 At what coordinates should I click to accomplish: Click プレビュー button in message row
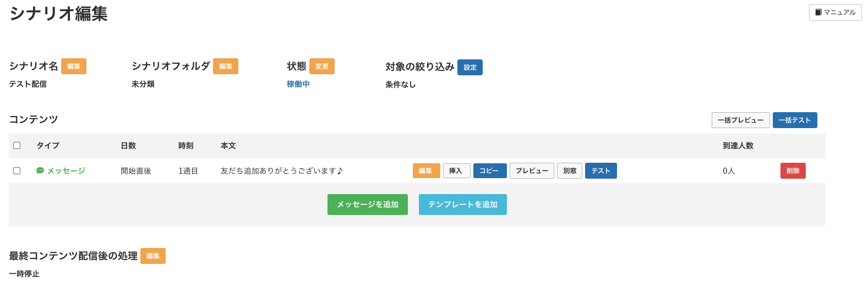pos(532,171)
